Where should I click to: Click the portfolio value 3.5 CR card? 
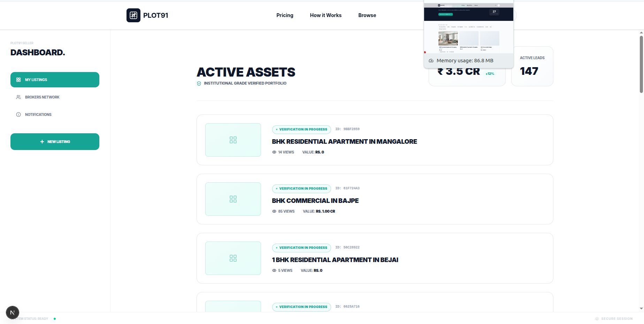click(x=467, y=77)
